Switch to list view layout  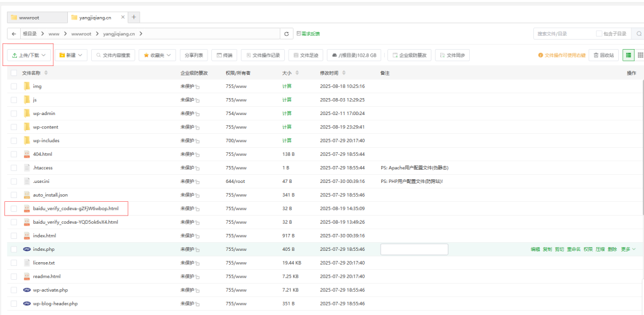click(x=628, y=55)
